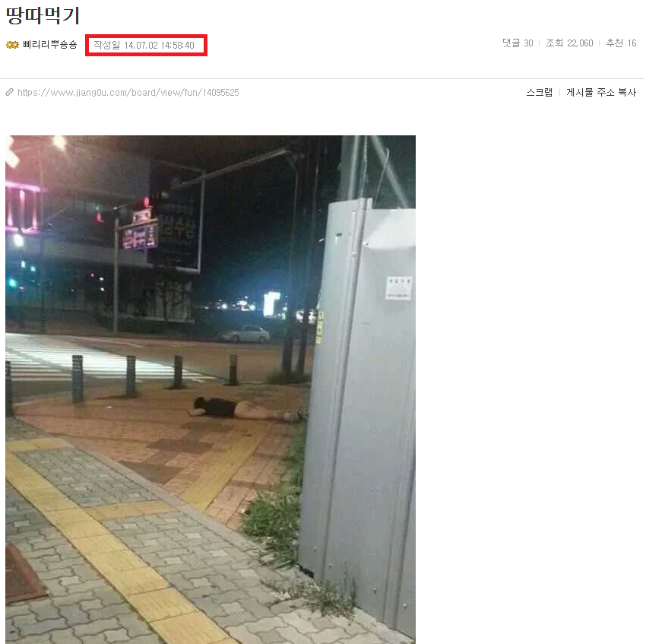646x644 pixels.
Task: Click the chain link icon before the URL
Action: click(x=9, y=92)
